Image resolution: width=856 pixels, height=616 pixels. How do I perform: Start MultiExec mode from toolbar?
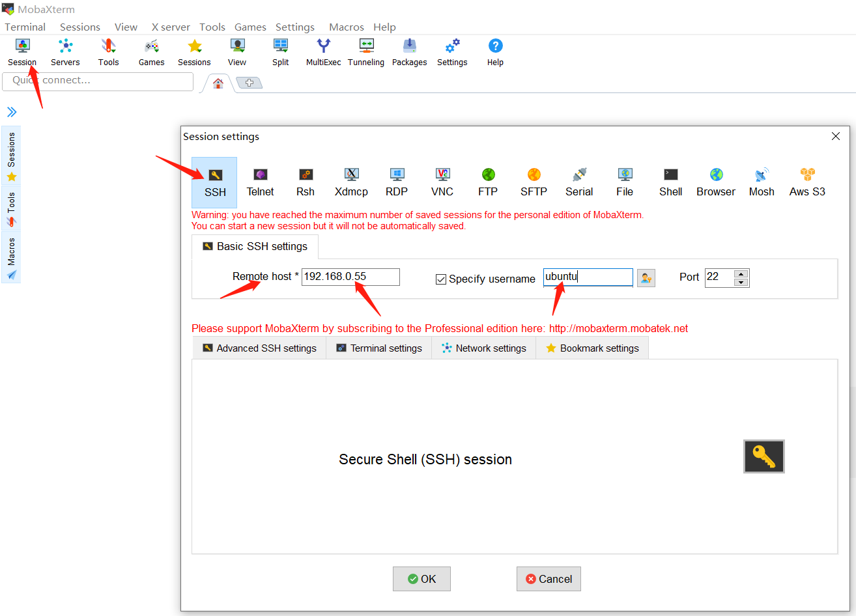(x=324, y=52)
